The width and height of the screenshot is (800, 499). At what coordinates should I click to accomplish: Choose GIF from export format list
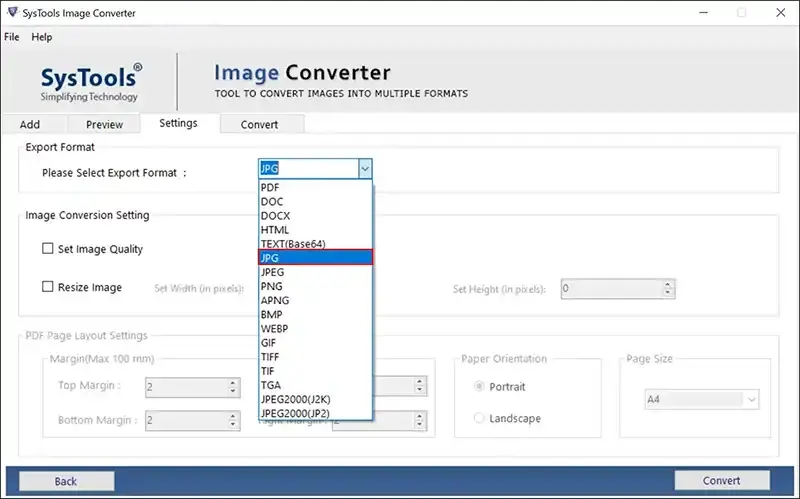pos(315,343)
